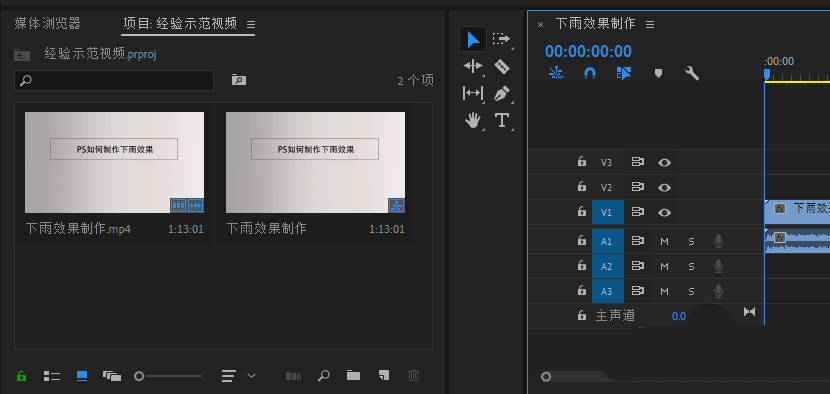Toggle lock on track A1

click(x=582, y=241)
